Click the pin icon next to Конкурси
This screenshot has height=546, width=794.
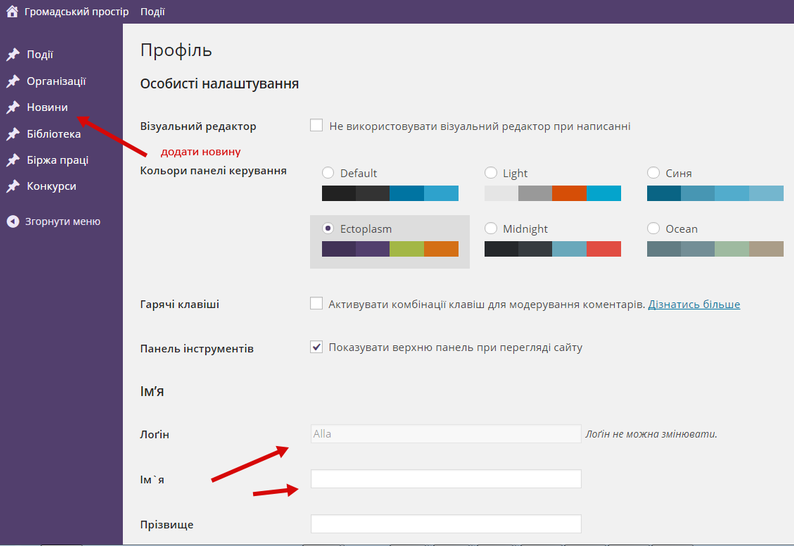click(13, 186)
